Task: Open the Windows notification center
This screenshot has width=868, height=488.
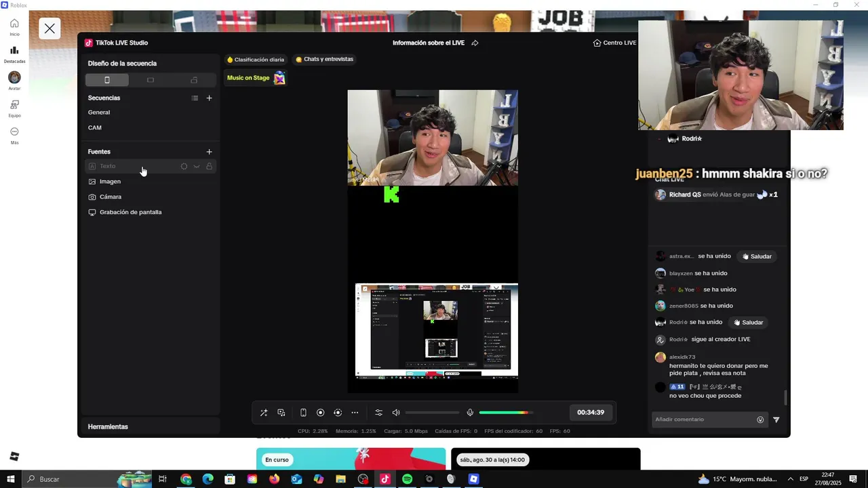Action: 853,479
